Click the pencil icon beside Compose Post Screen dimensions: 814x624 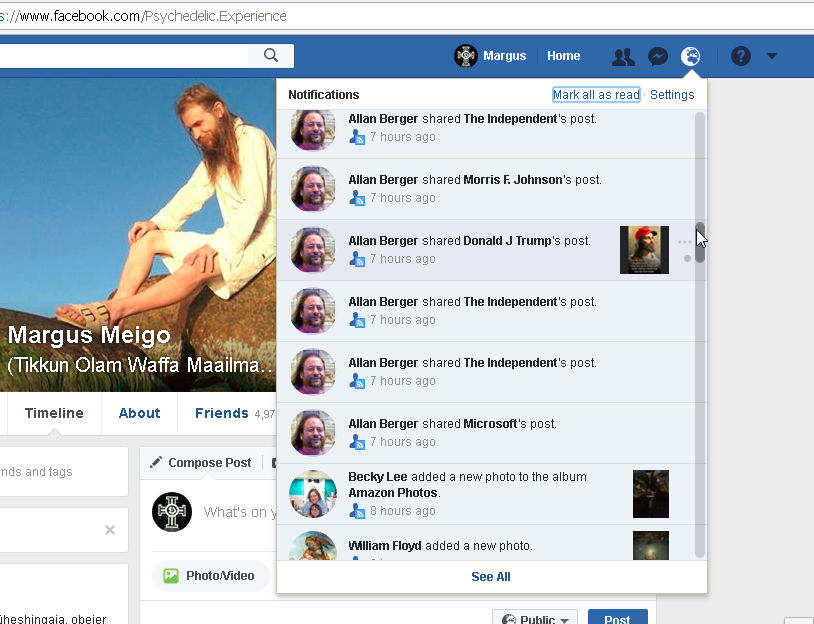(x=156, y=462)
